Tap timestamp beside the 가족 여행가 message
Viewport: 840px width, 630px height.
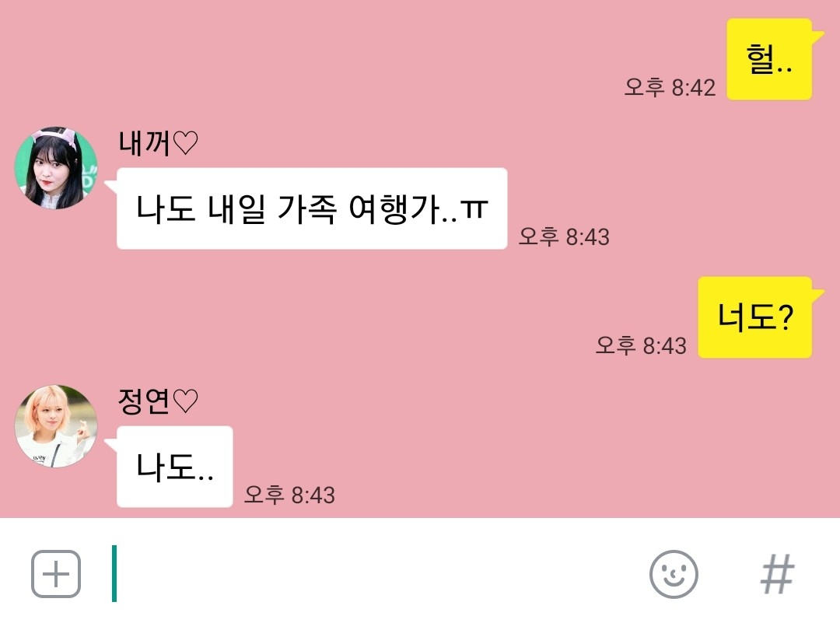tap(564, 236)
